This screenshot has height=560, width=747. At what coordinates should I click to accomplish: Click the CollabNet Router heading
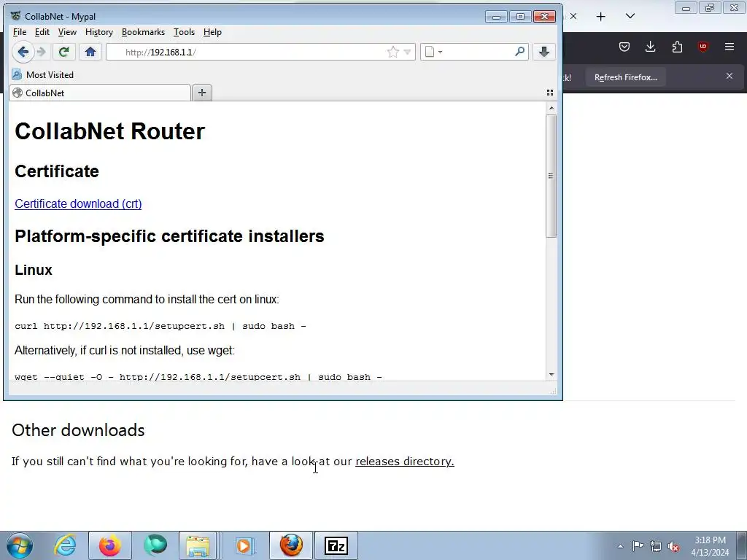coord(109,131)
